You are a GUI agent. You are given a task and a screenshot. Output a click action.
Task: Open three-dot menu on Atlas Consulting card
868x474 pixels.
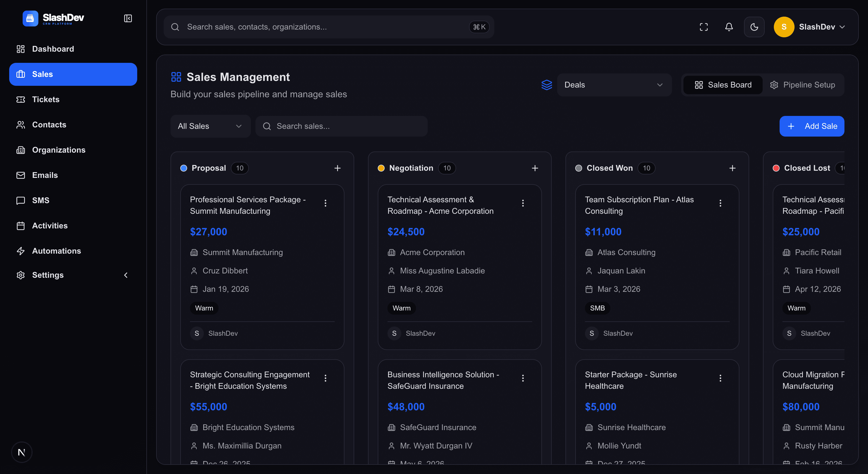(720, 203)
